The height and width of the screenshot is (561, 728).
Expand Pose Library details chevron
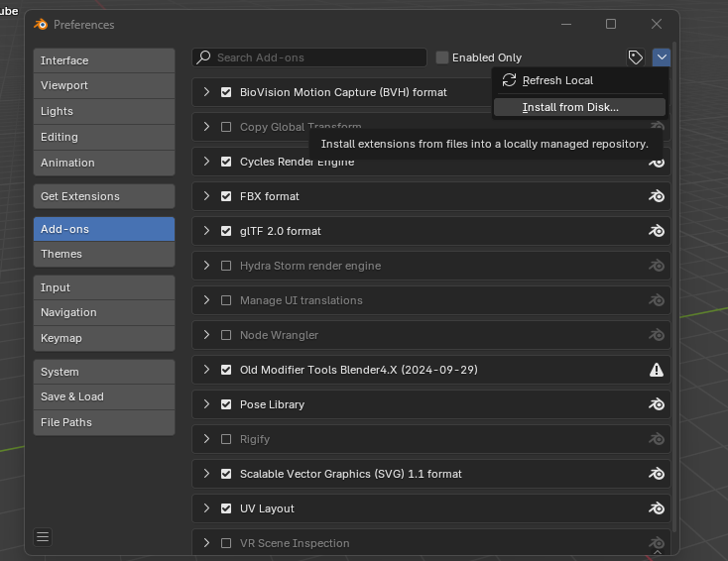coord(206,404)
